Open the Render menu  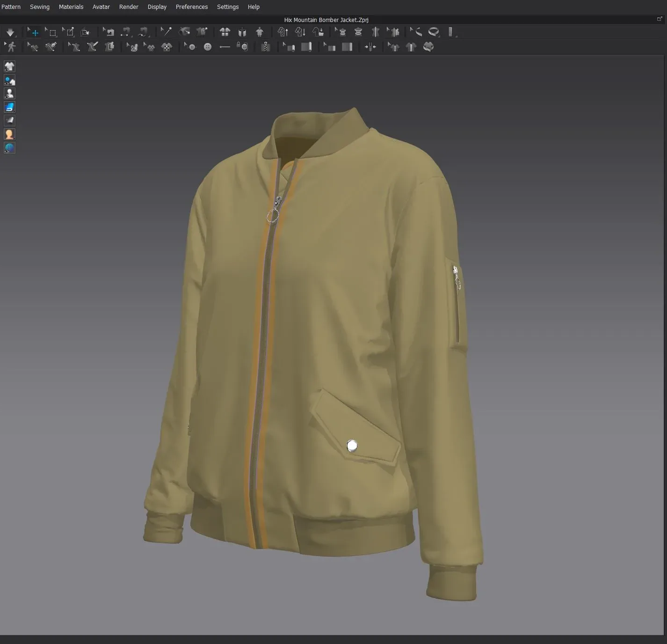[x=129, y=7]
